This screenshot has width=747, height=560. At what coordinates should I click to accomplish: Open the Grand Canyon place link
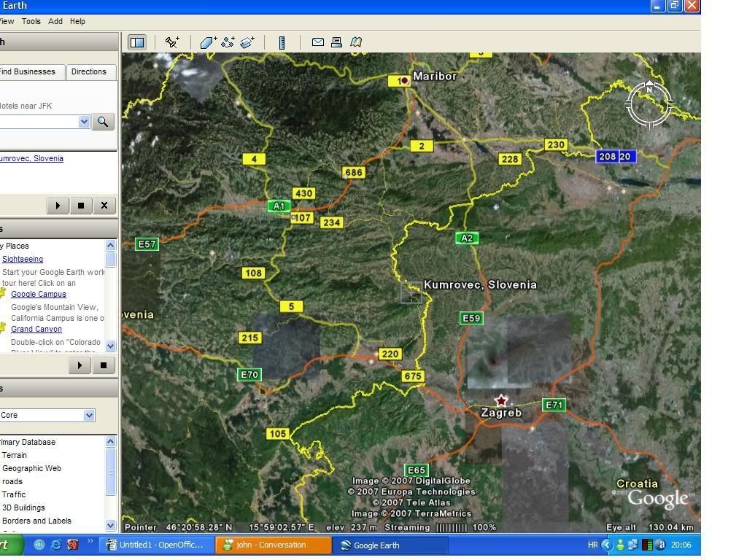[x=36, y=329]
